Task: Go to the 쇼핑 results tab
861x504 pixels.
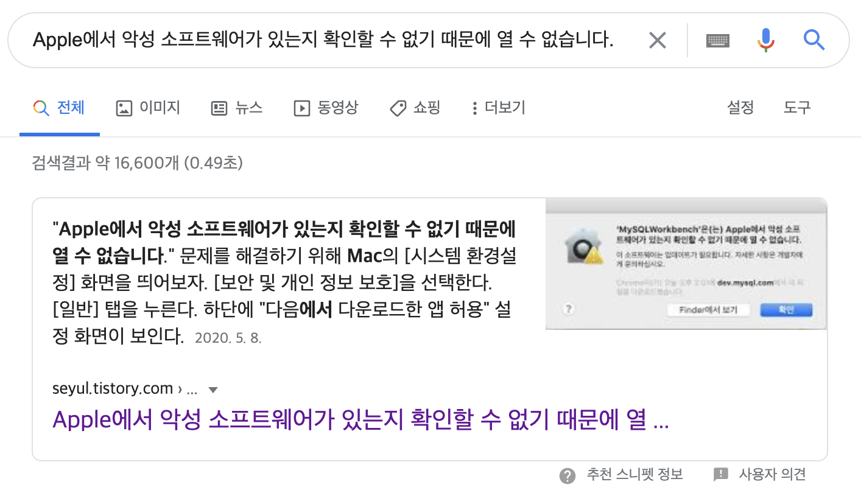Action: pyautogui.click(x=415, y=108)
